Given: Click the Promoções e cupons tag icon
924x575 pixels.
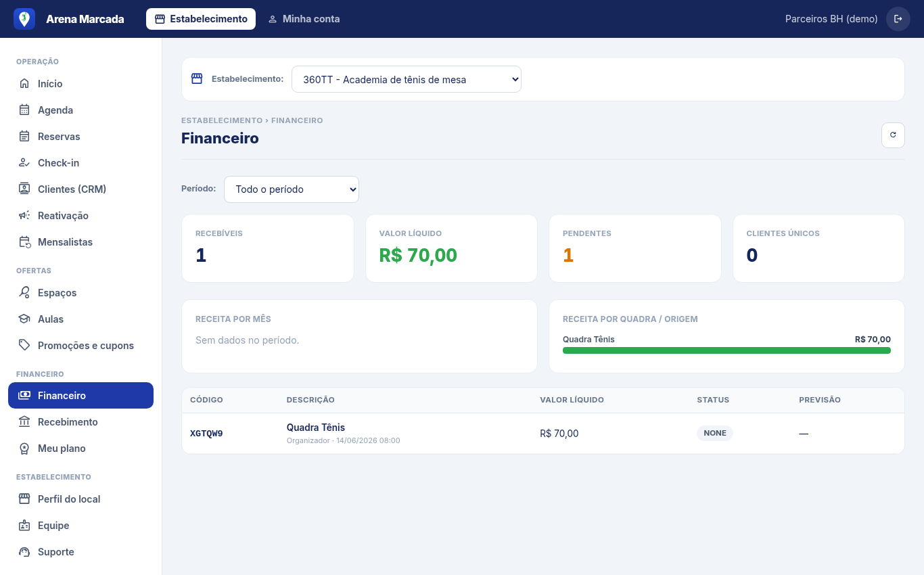Looking at the screenshot, I should click(24, 346).
